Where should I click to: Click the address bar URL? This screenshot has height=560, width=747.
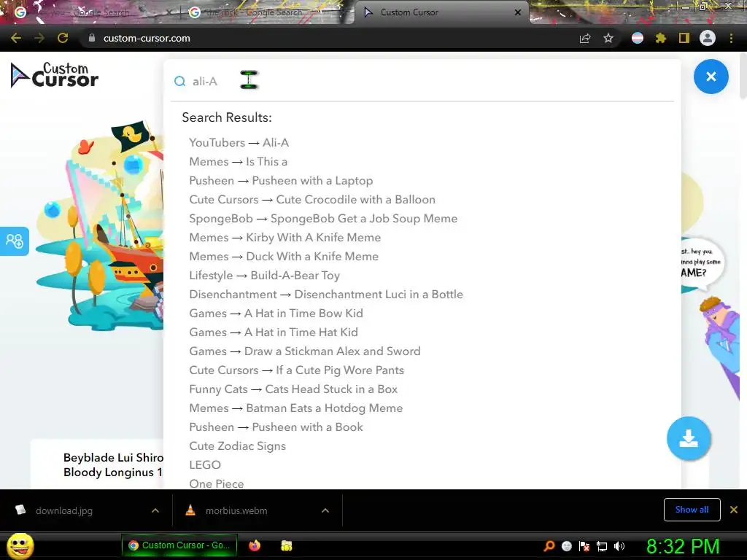point(147,38)
